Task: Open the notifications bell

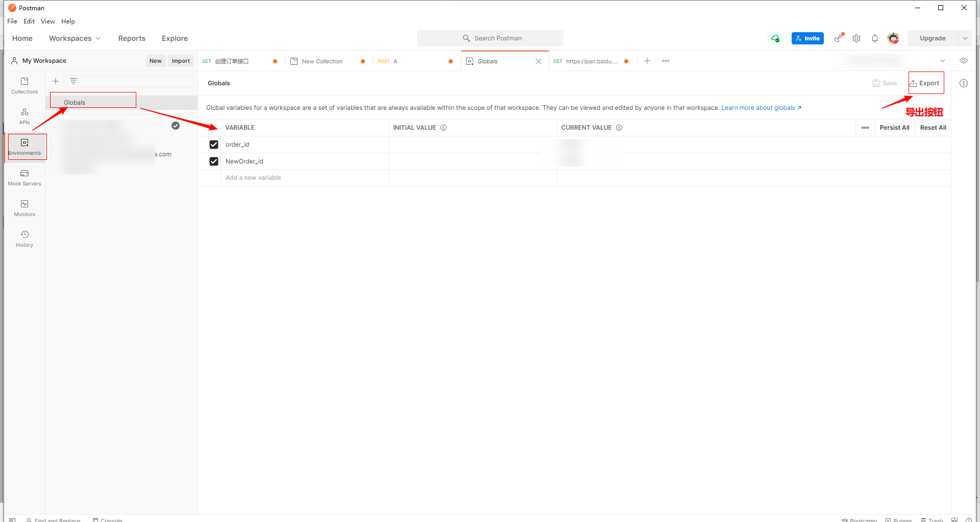Action: tap(875, 38)
